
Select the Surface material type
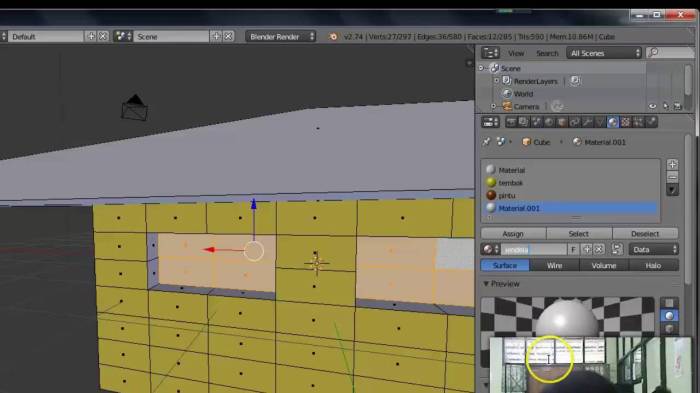click(x=505, y=265)
